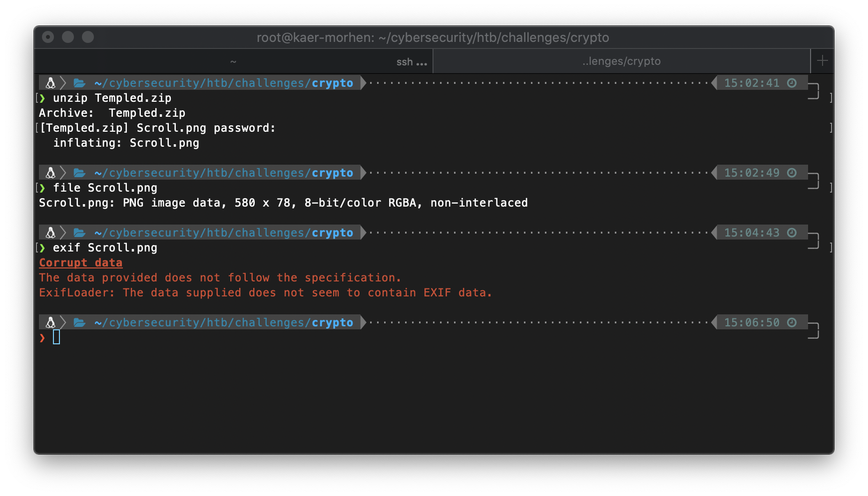Click the 'ExifLoader:' error message line

tap(266, 292)
